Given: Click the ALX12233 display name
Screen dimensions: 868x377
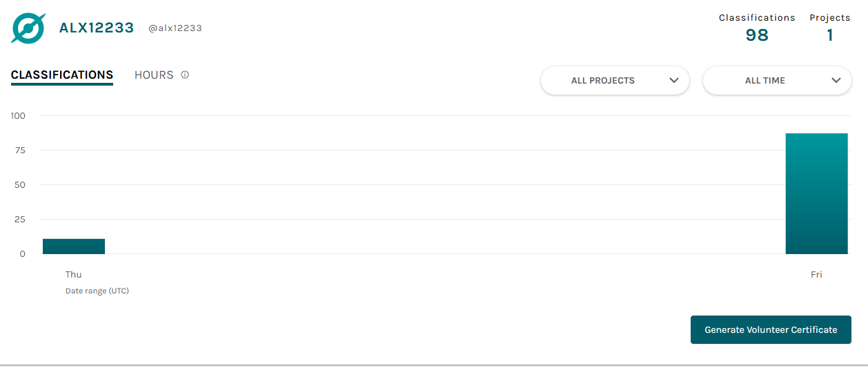Looking at the screenshot, I should (97, 28).
